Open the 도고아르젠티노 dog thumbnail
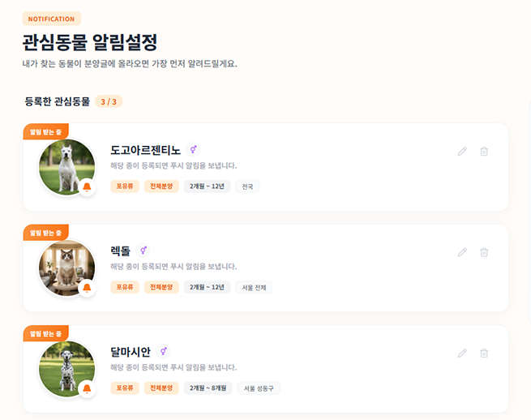The height and width of the screenshot is (420, 531). tap(66, 166)
